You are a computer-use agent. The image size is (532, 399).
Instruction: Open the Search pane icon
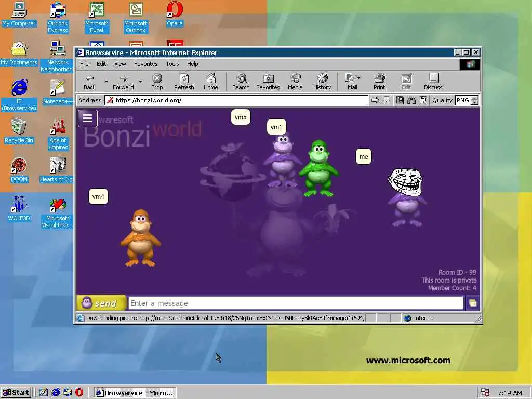click(x=241, y=82)
